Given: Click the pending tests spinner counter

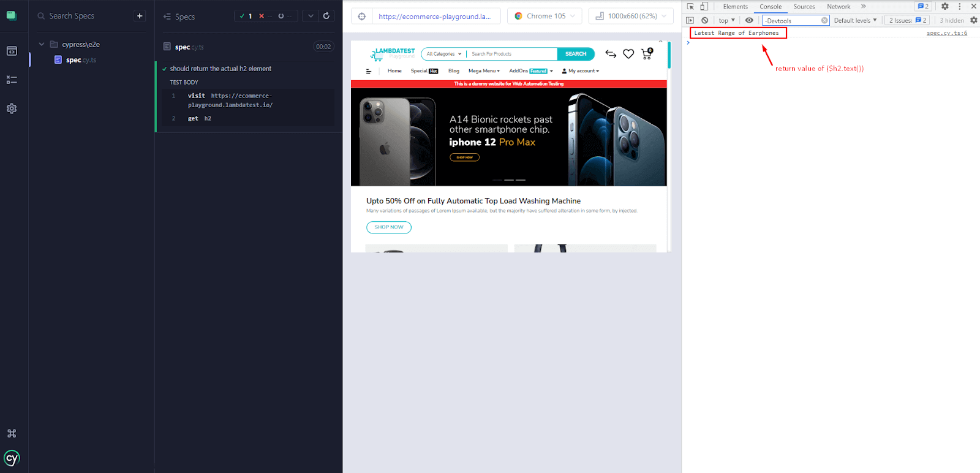Looking at the screenshot, I should [285, 16].
